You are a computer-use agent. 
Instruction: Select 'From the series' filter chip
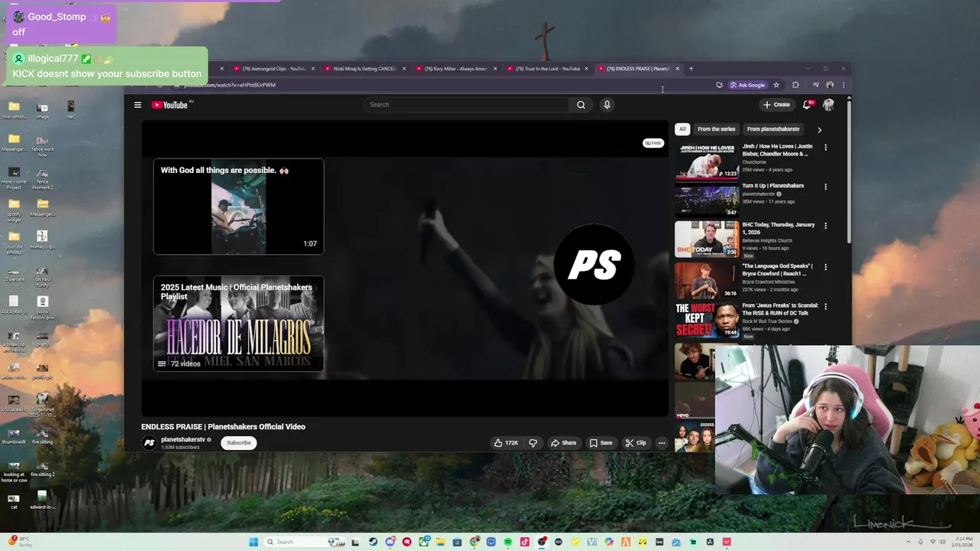click(x=717, y=129)
